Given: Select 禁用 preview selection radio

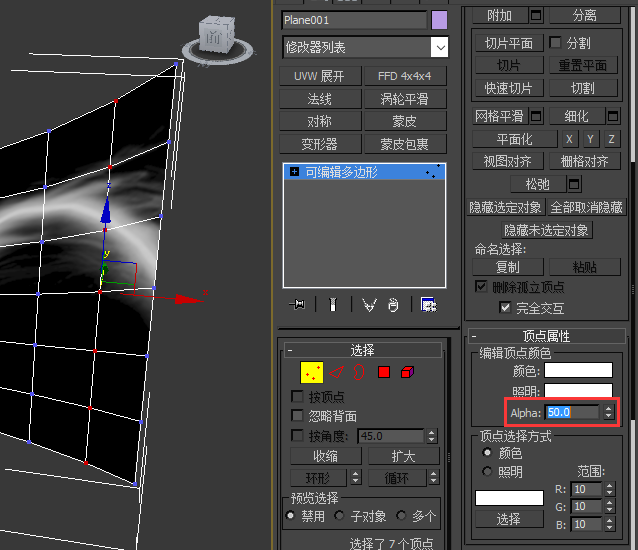Looking at the screenshot, I should pyautogui.click(x=290, y=515).
